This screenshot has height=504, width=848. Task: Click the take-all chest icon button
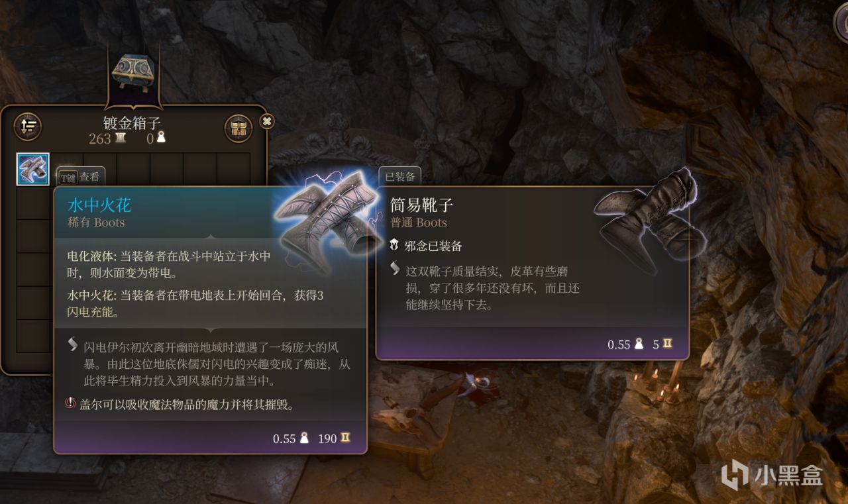click(x=238, y=128)
